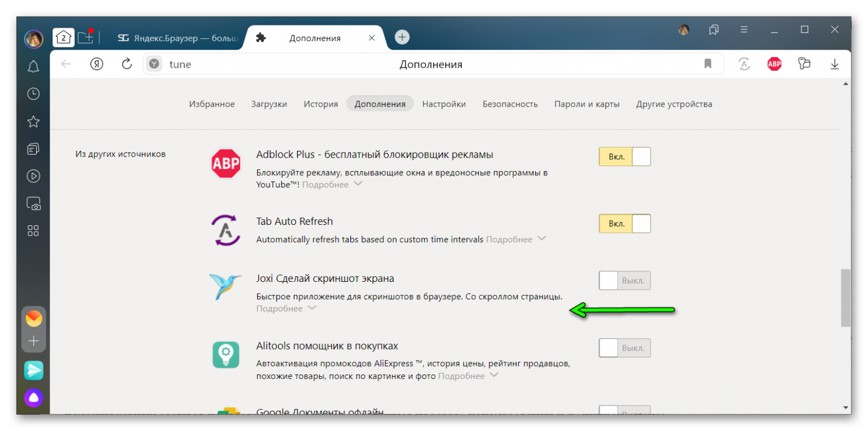The image size is (868, 431).
Task: Click Alitools помощник в покупках title
Action: (x=327, y=346)
